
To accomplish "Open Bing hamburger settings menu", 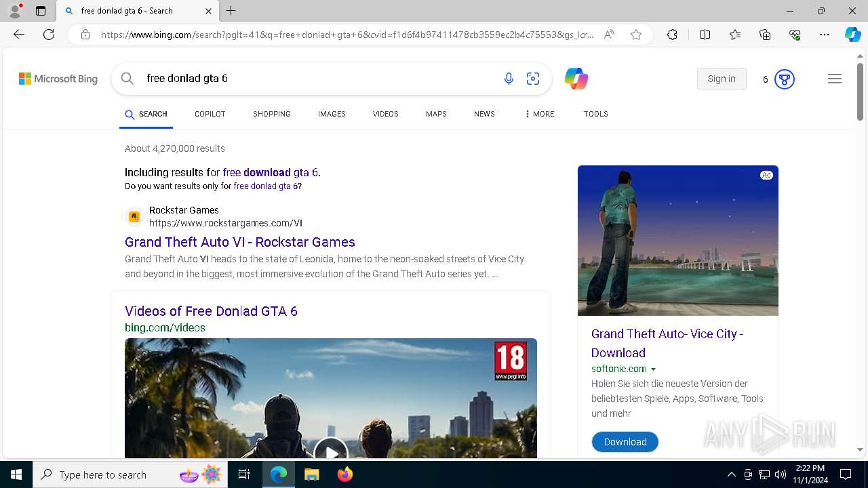I will pyautogui.click(x=835, y=79).
